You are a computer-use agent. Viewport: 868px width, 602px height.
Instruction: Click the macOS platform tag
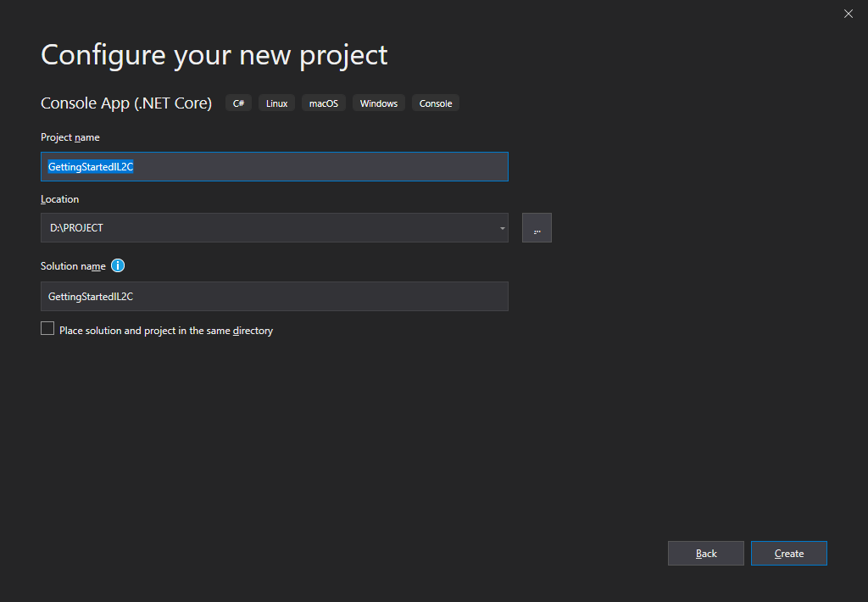click(323, 103)
